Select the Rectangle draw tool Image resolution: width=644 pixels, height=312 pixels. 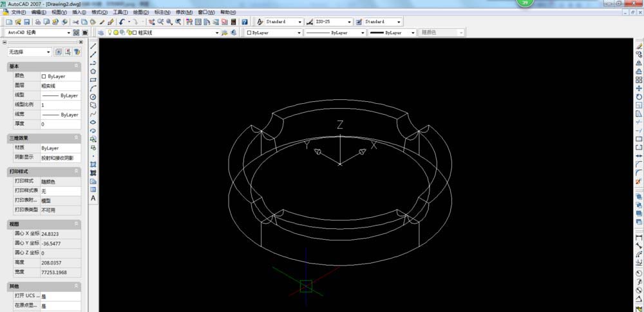[x=93, y=80]
